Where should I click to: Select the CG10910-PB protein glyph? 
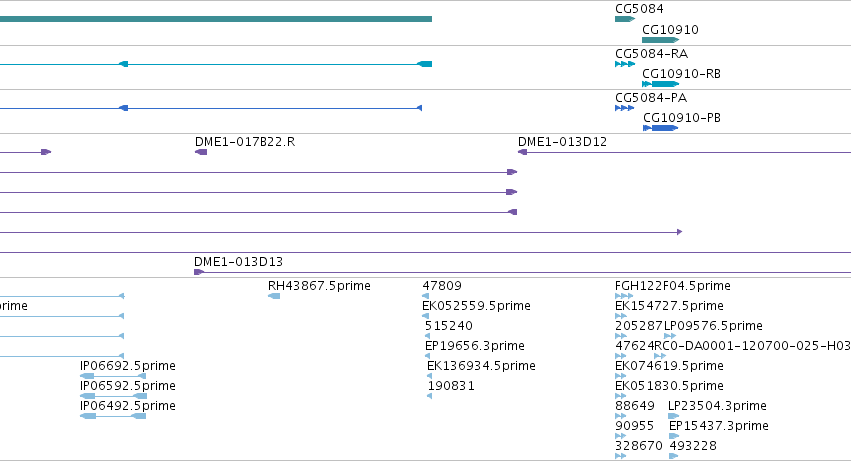(x=661, y=128)
